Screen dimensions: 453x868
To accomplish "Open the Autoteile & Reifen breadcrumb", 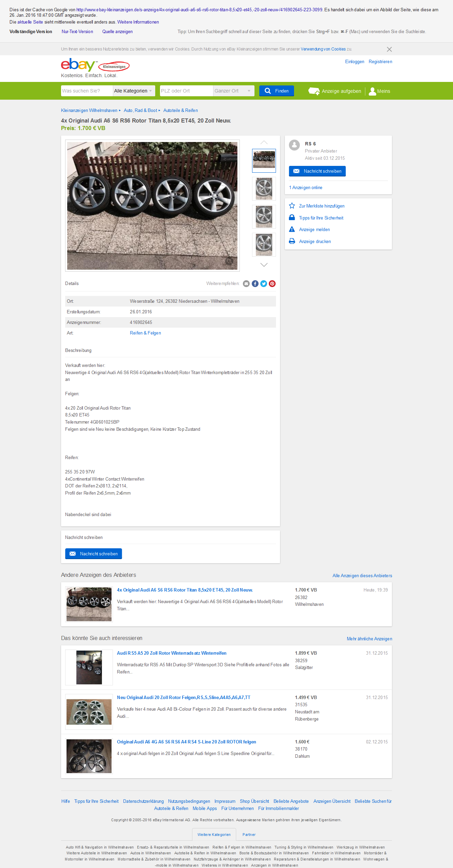I will tap(180, 111).
